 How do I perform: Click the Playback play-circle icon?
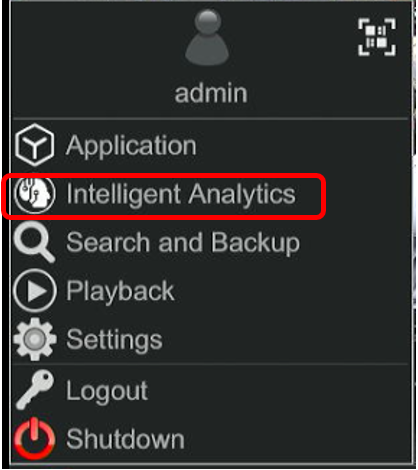tap(35, 291)
